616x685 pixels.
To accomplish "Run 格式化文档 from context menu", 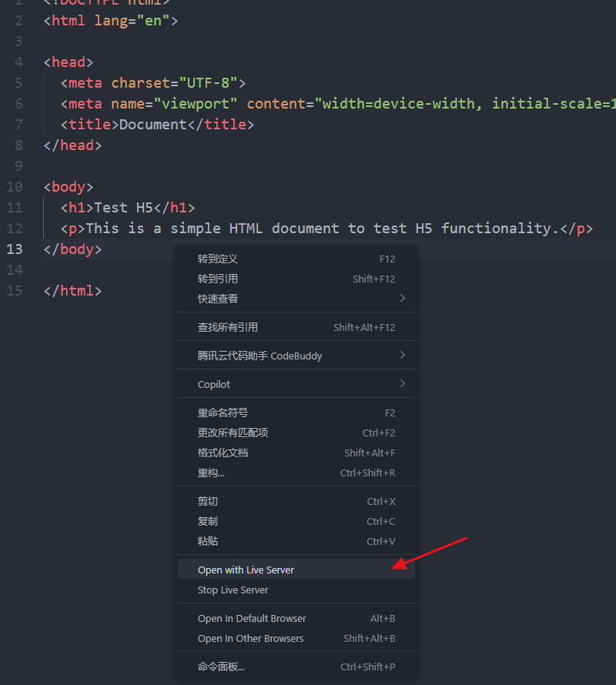I will point(296,453).
